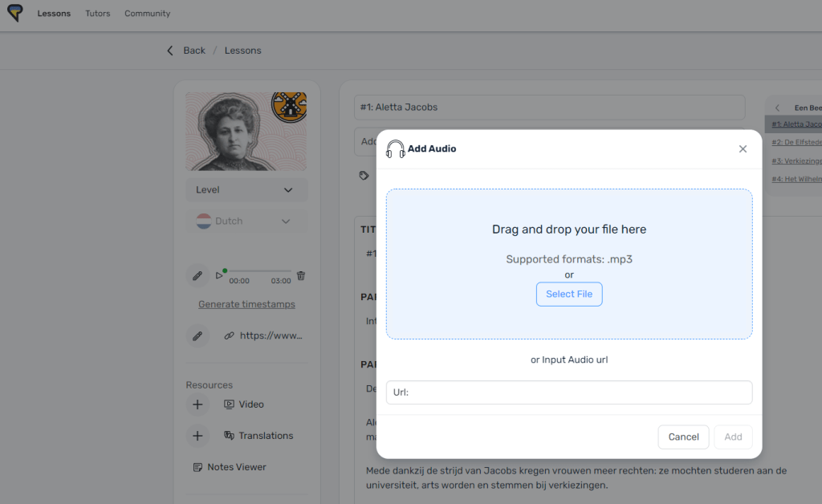Click the audio progress slider
Viewport: 822px width, 504px height.
tap(258, 271)
